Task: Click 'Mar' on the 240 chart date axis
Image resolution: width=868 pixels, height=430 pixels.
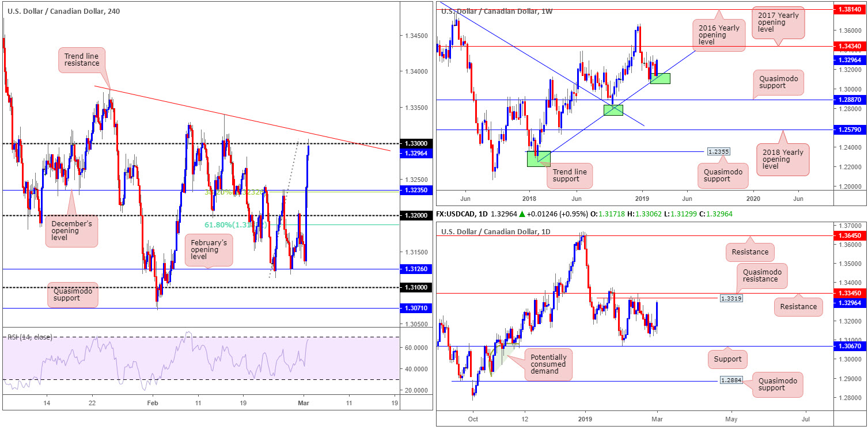Action: click(304, 403)
